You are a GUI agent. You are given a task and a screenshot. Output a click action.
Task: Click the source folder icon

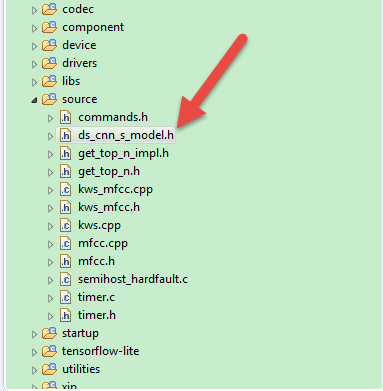(x=49, y=99)
